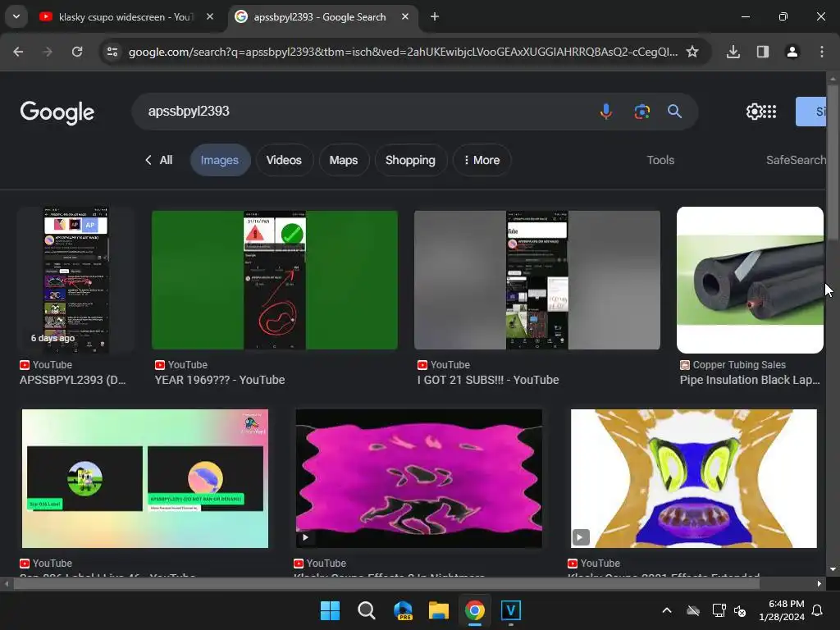Close the apssbpyl2393 Google Search tab
Image resolution: width=840 pixels, height=630 pixels.
pyautogui.click(x=405, y=16)
